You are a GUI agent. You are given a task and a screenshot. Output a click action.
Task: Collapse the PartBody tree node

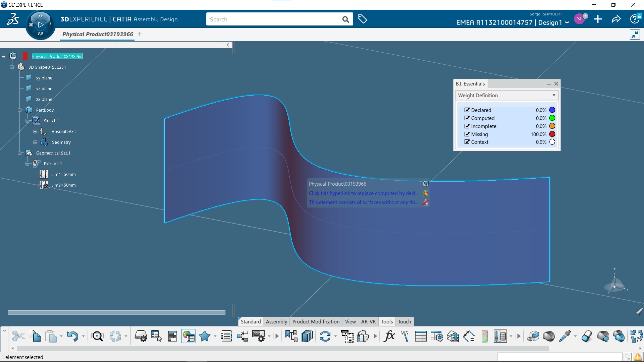tap(20, 110)
